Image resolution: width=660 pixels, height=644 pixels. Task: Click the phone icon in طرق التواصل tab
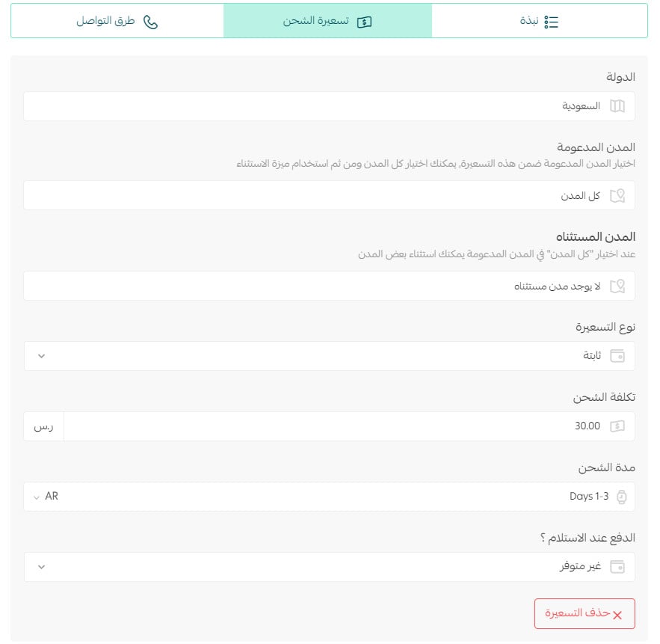click(x=150, y=22)
